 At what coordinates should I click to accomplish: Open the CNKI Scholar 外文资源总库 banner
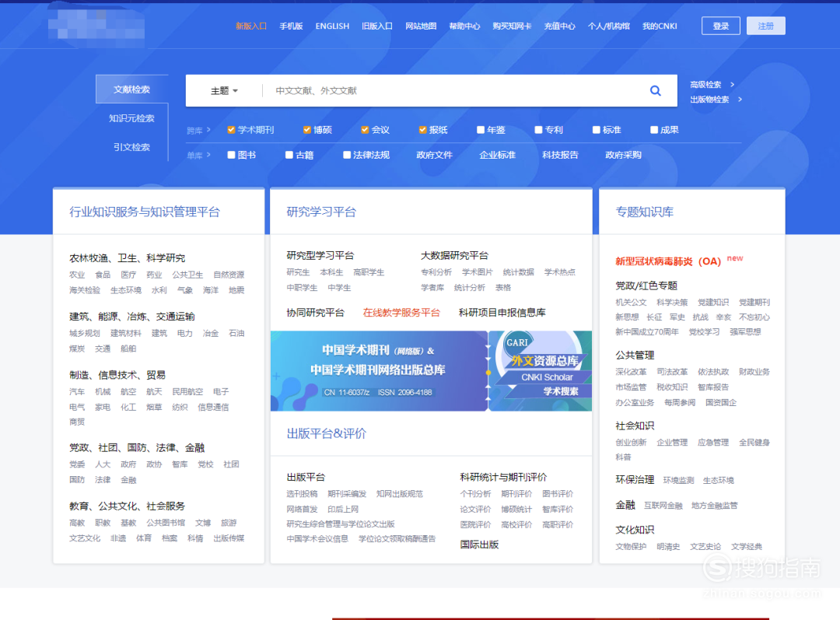540,371
